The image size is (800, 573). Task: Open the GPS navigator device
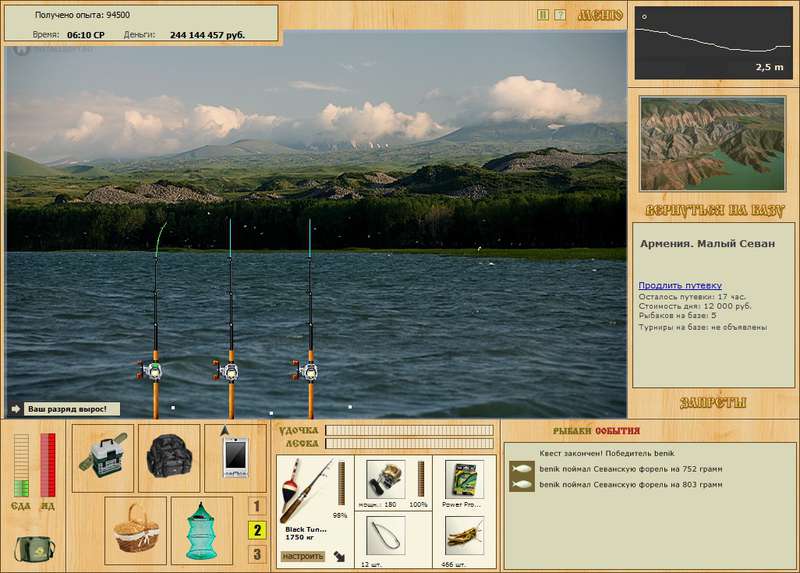click(235, 457)
